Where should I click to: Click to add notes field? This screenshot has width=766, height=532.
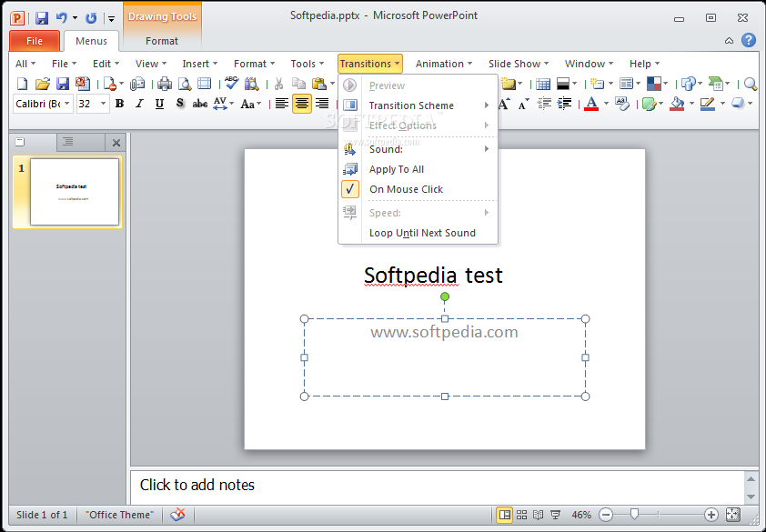437,487
